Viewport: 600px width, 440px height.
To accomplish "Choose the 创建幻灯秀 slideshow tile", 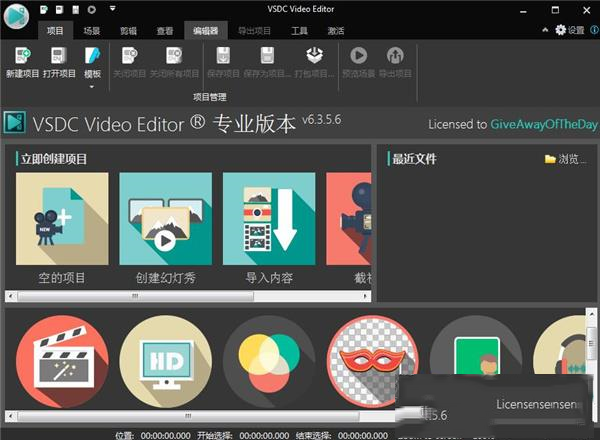I will coord(165,228).
